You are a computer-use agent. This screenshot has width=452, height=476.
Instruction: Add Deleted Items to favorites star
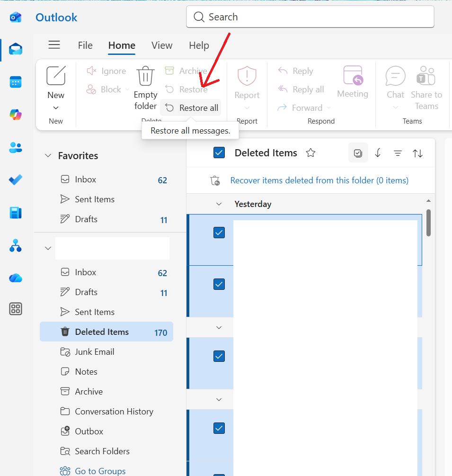click(x=310, y=153)
